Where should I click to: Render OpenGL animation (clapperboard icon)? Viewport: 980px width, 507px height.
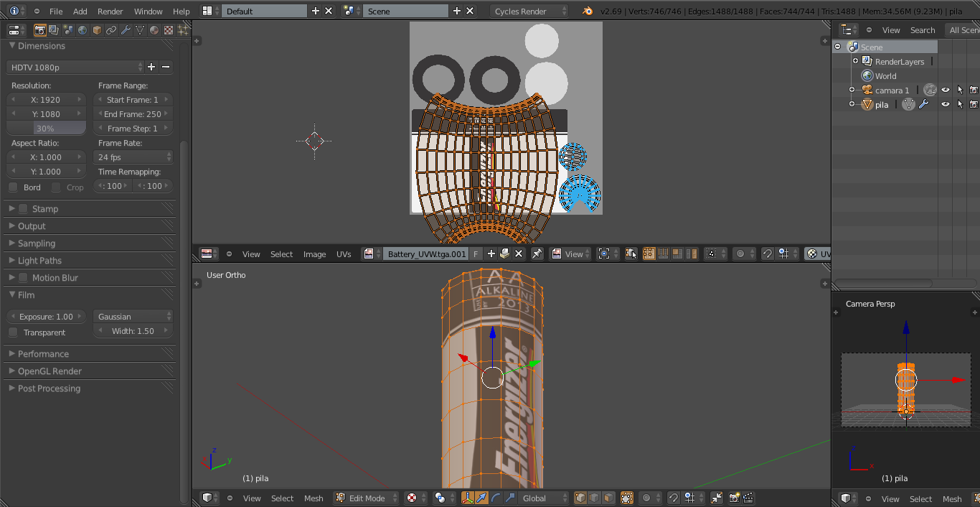[748, 498]
